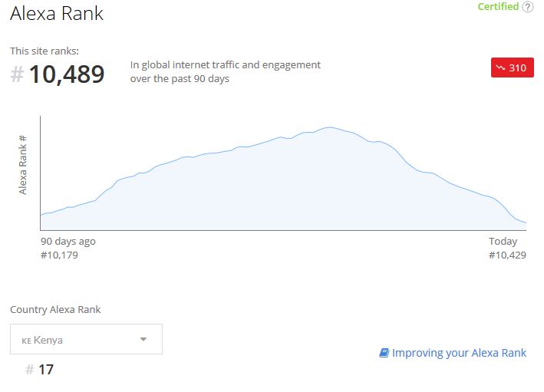
Task: Click the Today axis label
Action: [503, 241]
